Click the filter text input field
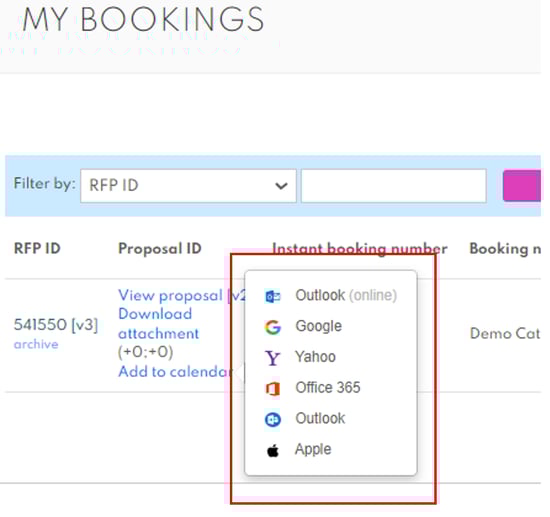The image size is (550, 517). [394, 186]
